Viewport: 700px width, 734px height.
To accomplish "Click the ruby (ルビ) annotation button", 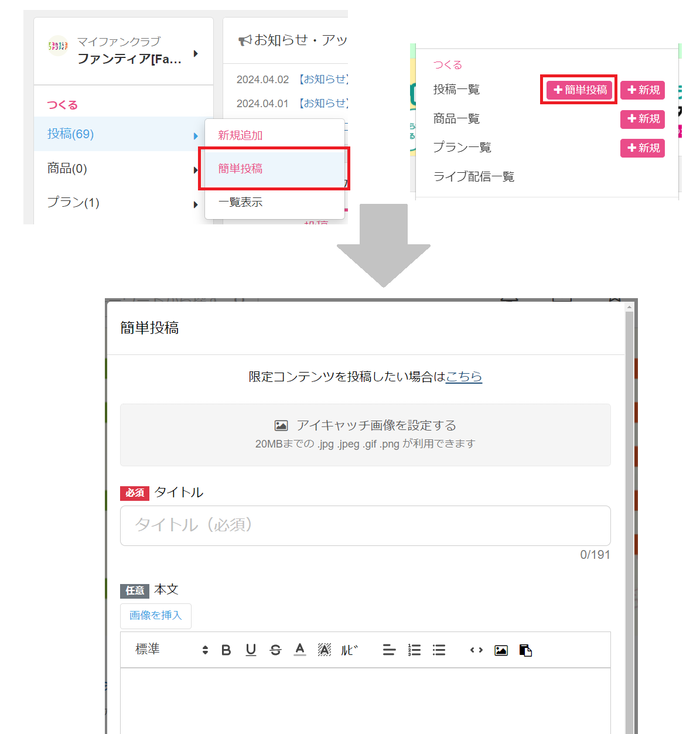I will [349, 650].
